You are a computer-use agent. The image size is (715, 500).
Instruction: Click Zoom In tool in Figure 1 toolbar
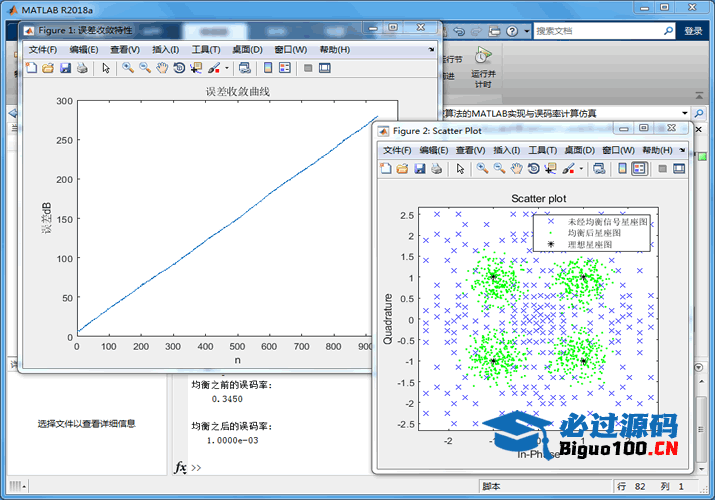click(128, 68)
